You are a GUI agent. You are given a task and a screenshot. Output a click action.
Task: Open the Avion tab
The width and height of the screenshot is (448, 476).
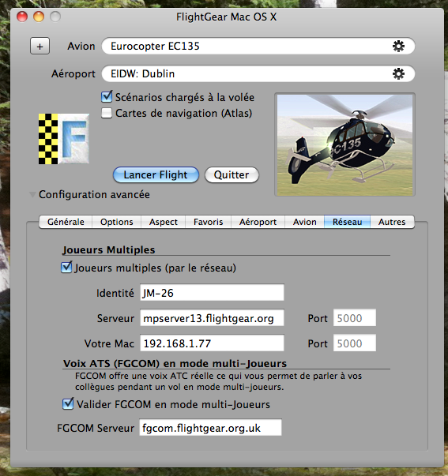tap(304, 222)
